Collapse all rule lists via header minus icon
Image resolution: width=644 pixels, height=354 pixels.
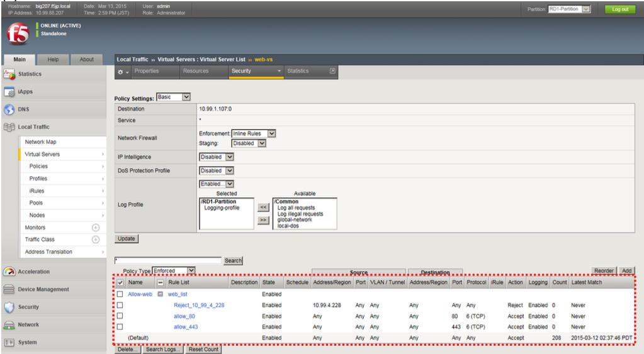161,282
